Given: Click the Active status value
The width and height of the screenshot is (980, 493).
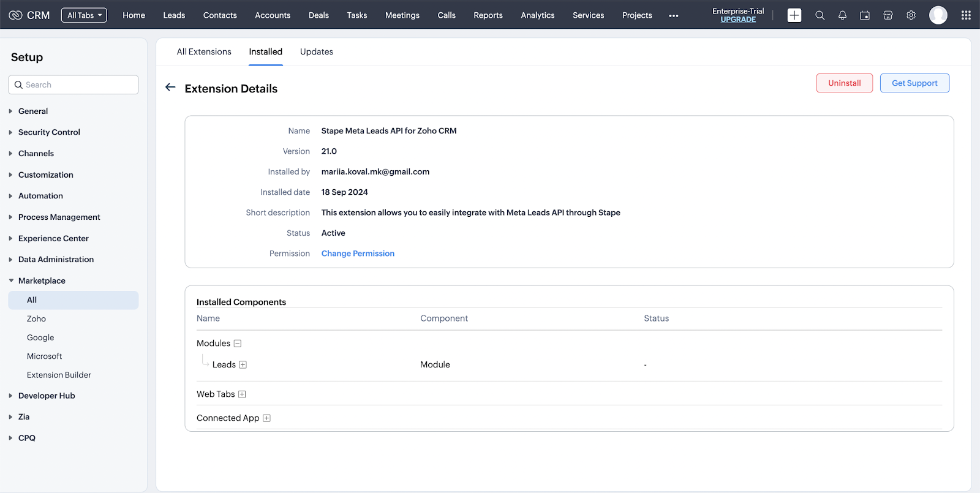Looking at the screenshot, I should point(333,233).
